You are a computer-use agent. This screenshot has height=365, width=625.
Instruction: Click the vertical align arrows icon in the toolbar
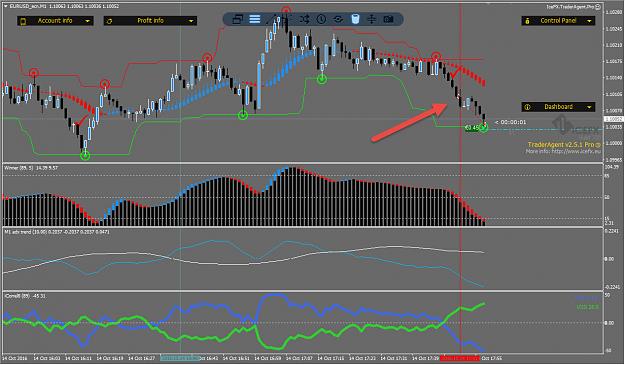point(371,19)
